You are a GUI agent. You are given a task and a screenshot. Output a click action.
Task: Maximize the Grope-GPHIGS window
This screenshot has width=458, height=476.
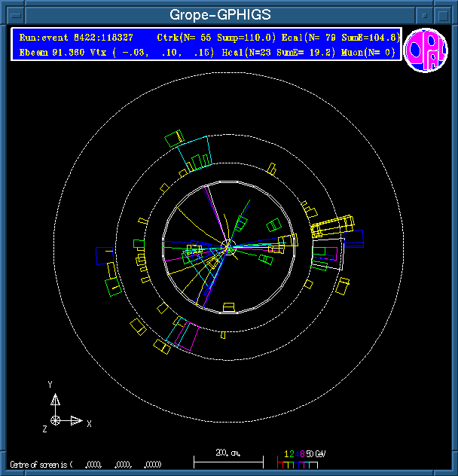point(446,14)
